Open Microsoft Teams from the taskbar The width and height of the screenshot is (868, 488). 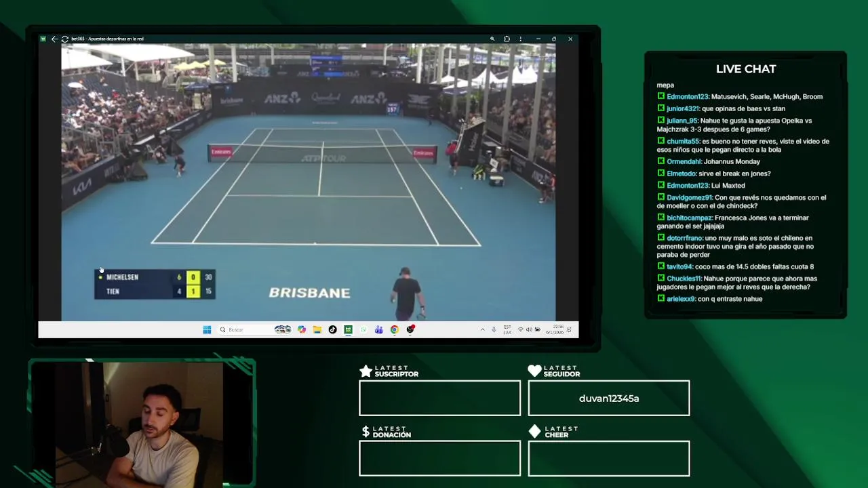[379, 329]
